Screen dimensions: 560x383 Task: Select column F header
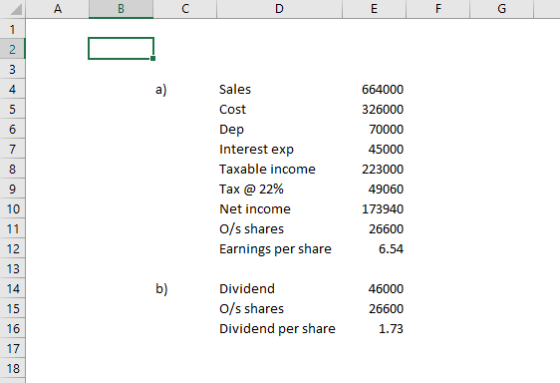[438, 9]
